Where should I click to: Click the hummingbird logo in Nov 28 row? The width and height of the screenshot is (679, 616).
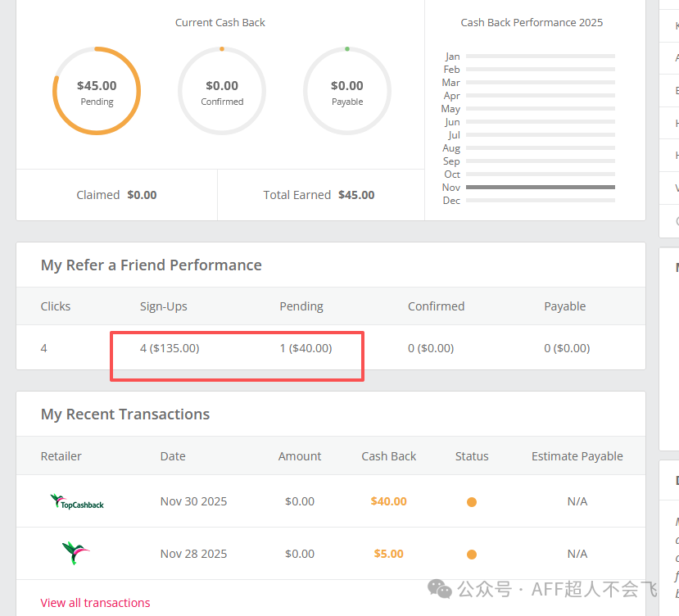coord(75,553)
